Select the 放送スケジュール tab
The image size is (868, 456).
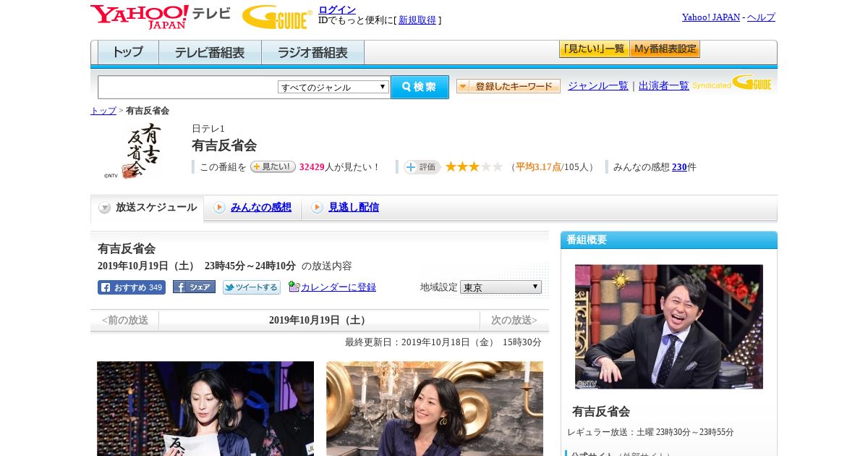tap(148, 208)
